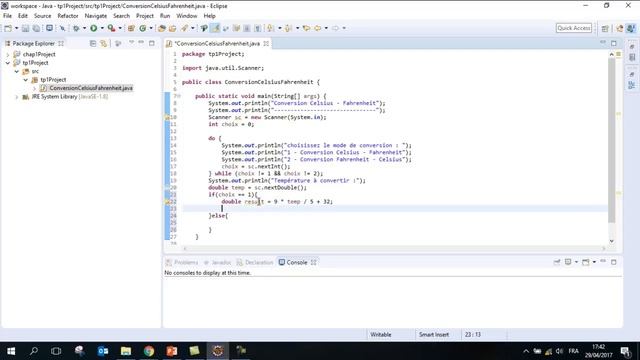Toggle Mark Occurrences highlighted toolbar button
Image resolution: width=640 pixels, height=360 pixels.
(215, 28)
